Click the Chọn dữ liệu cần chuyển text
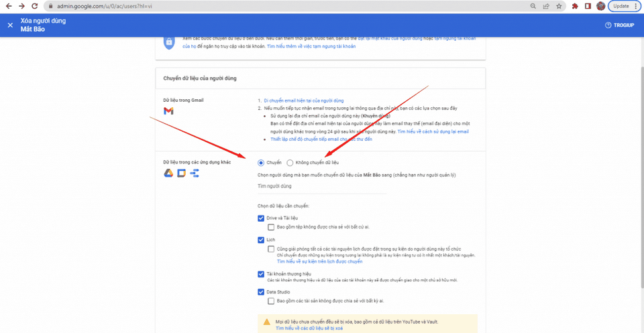The image size is (644, 333). pos(283,206)
